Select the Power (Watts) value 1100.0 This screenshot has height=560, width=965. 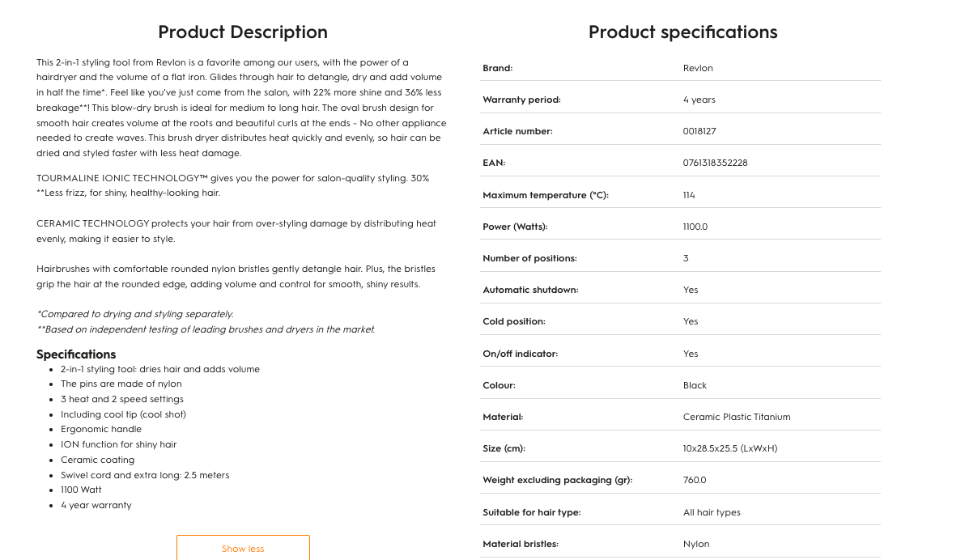(x=695, y=227)
